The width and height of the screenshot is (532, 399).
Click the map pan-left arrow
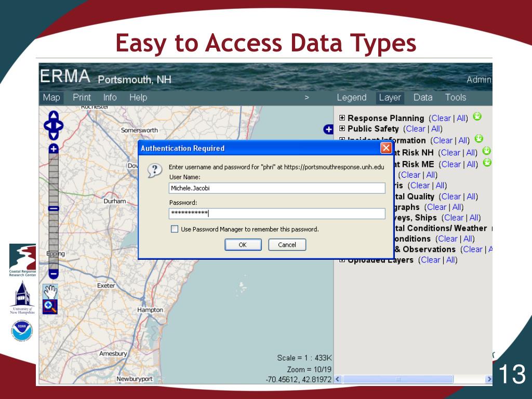coord(48,126)
